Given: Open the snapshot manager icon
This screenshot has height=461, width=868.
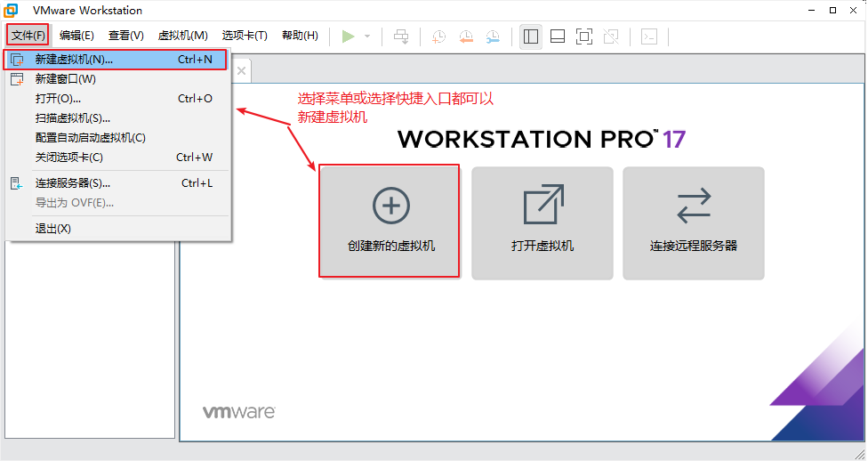Looking at the screenshot, I should tap(493, 36).
